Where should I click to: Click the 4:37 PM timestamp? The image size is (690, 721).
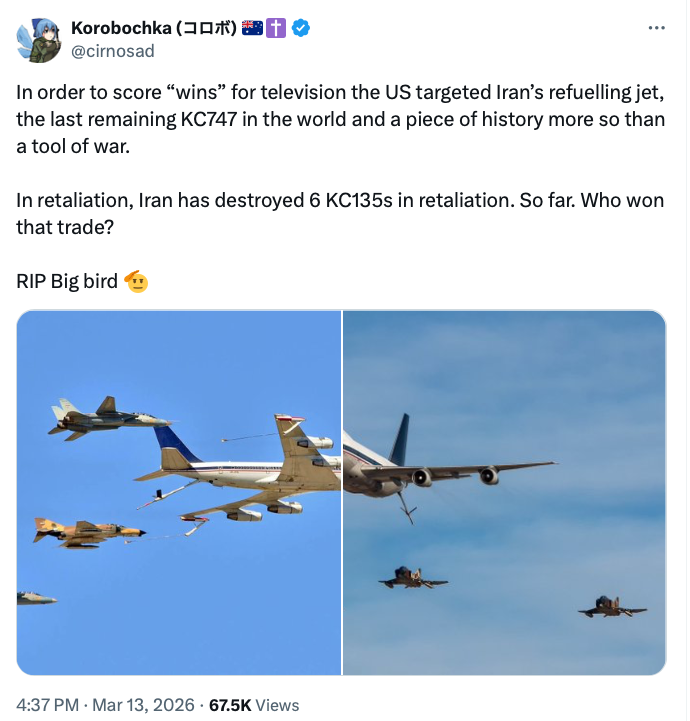click(x=48, y=704)
